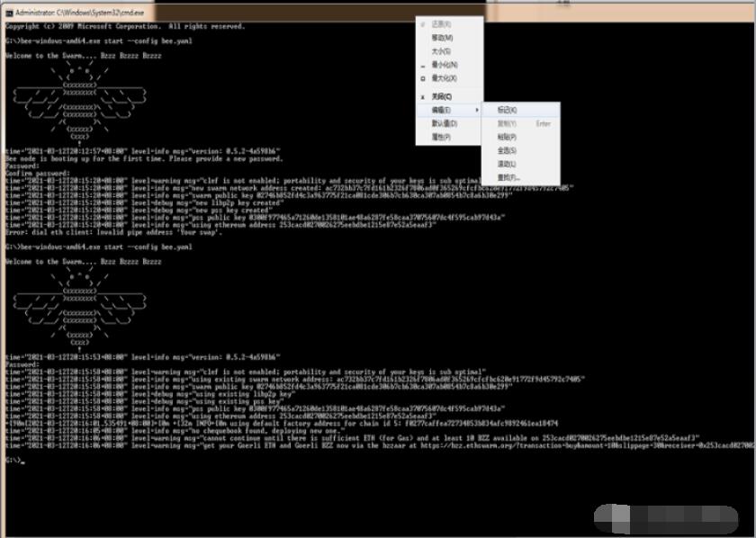Open 查找(F)... search dialog
Viewport: 756px width, 538px height.
[508, 178]
